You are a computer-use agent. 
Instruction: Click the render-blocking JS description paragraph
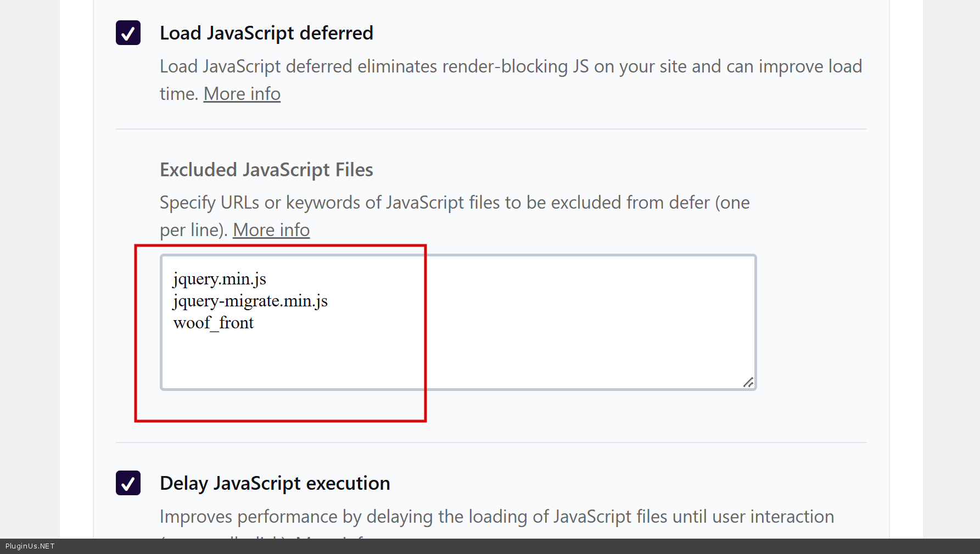coord(511,67)
